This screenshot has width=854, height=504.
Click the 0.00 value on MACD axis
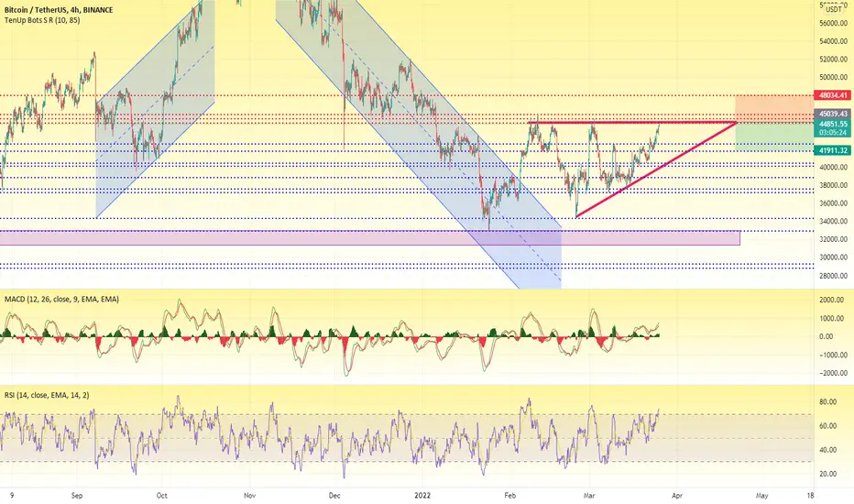click(x=827, y=336)
